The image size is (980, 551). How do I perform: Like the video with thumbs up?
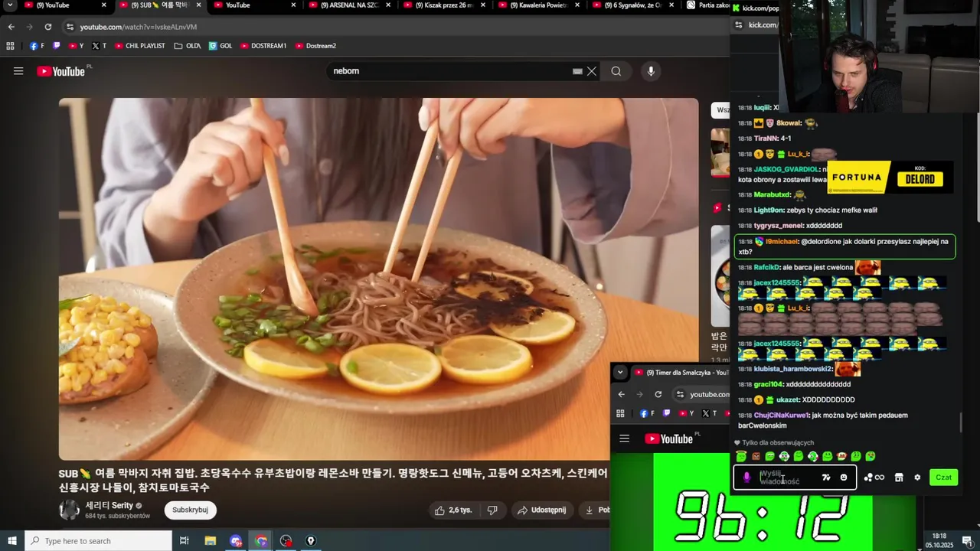tap(452, 510)
